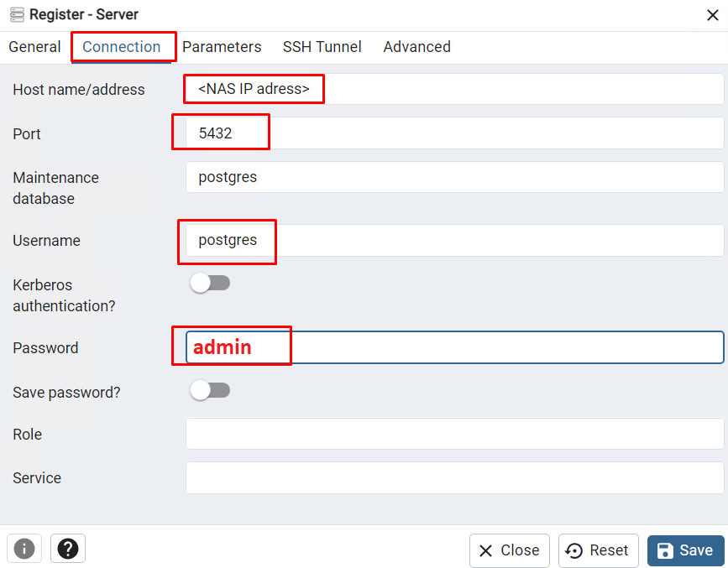Click into the Port field
The width and height of the screenshot is (728, 568).
[x=453, y=133]
